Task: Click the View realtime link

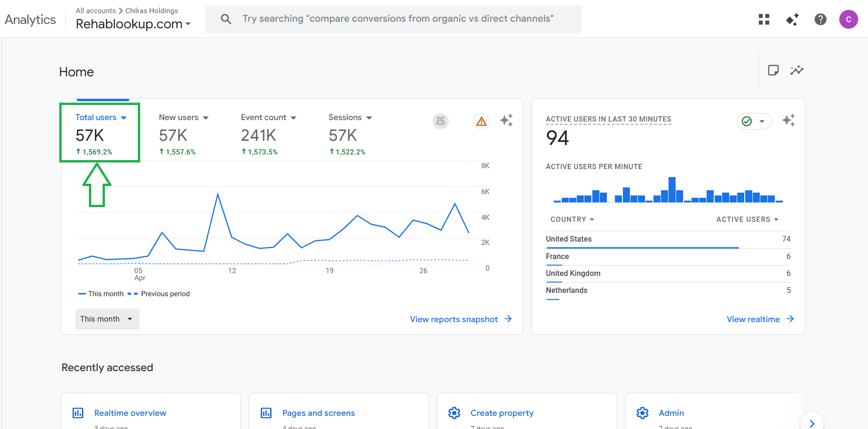Action: click(760, 319)
